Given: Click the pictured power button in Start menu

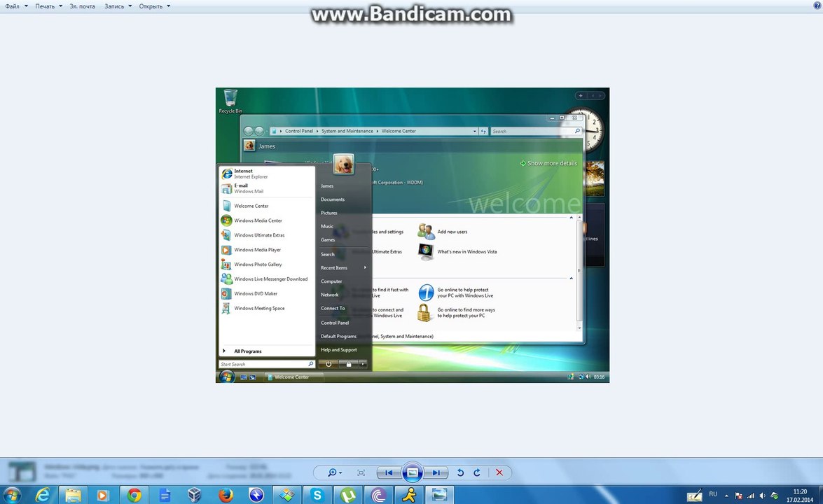Looking at the screenshot, I should pyautogui.click(x=328, y=364).
